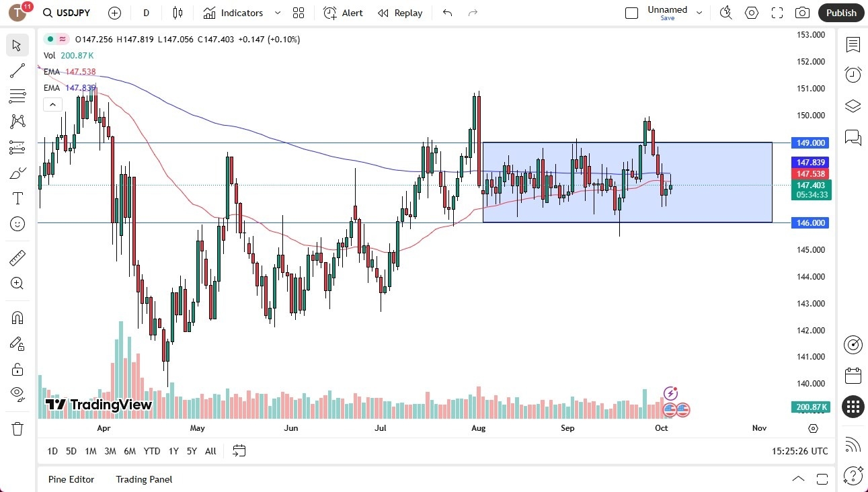The width and height of the screenshot is (868, 492).
Task: Remove drawings with the trash icon
Action: pos(17,428)
